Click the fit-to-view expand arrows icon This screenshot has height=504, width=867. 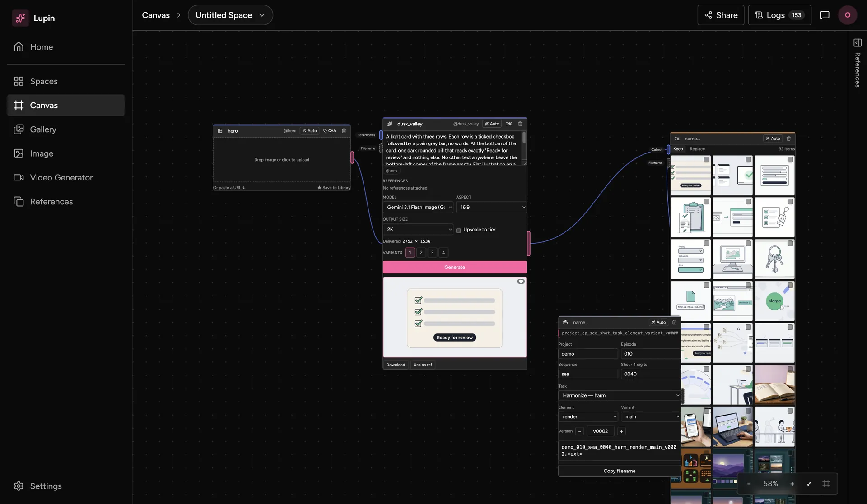click(x=809, y=484)
